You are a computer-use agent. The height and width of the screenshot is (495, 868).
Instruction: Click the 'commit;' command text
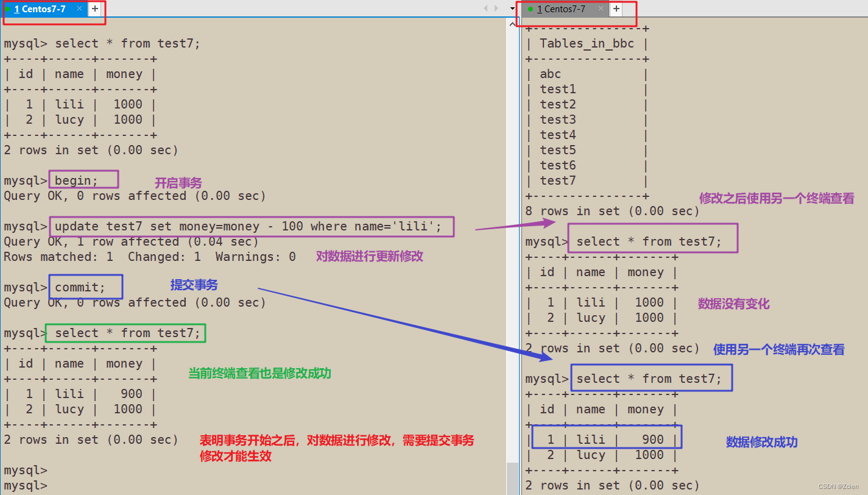pyautogui.click(x=80, y=287)
